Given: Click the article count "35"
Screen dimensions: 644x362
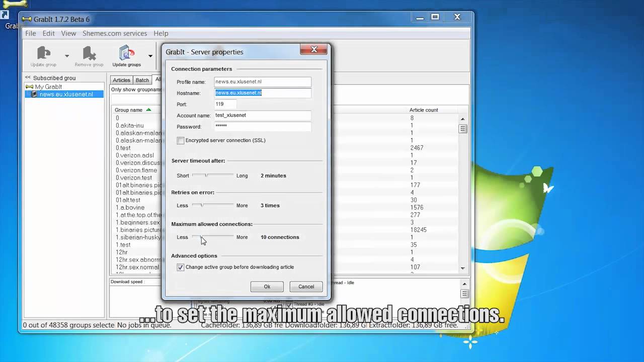Looking at the screenshot, I should tap(414, 245).
